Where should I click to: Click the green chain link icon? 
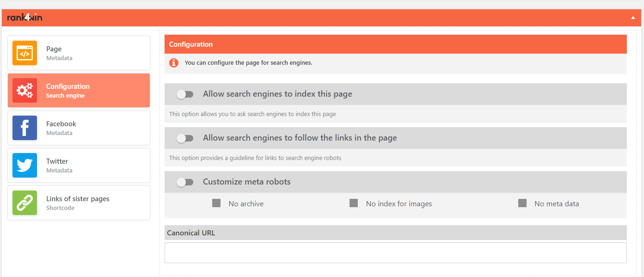(x=25, y=203)
